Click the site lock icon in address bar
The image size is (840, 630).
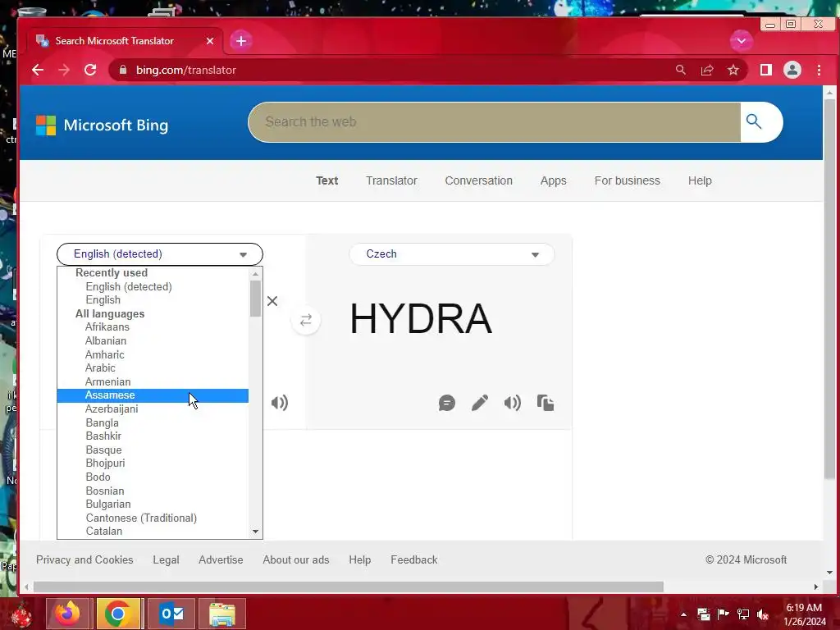123,70
